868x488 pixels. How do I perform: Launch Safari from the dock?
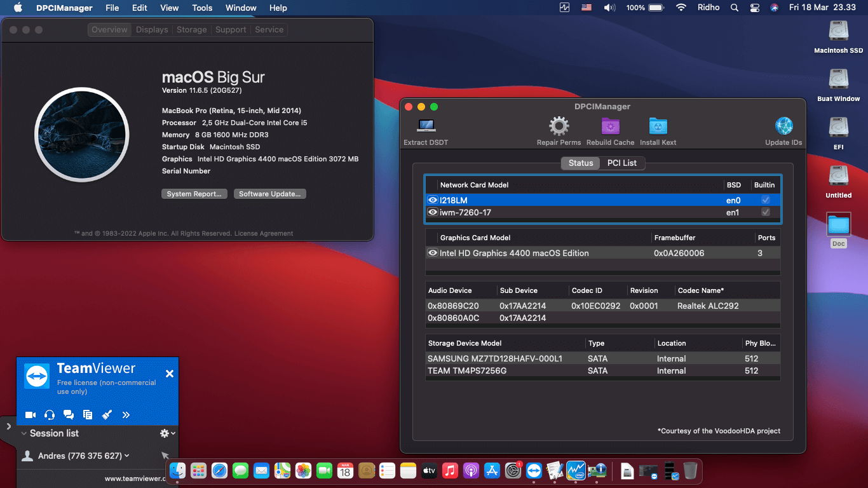219,471
